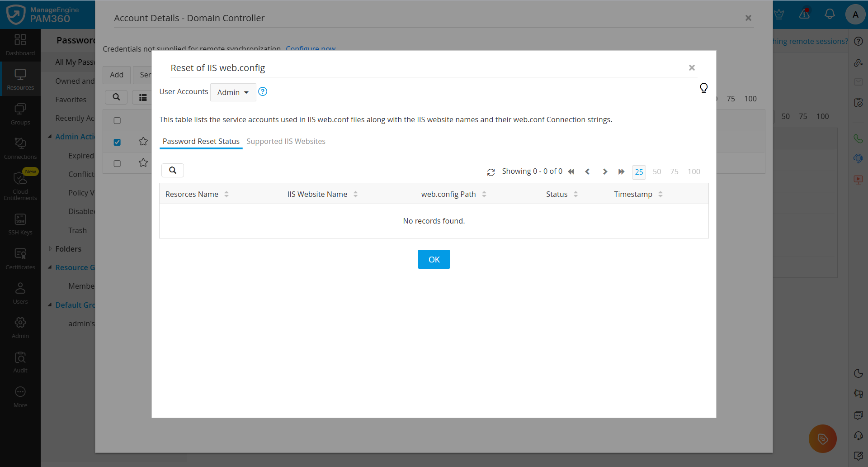Open the Configure now link
The height and width of the screenshot is (467, 868).
[311, 48]
